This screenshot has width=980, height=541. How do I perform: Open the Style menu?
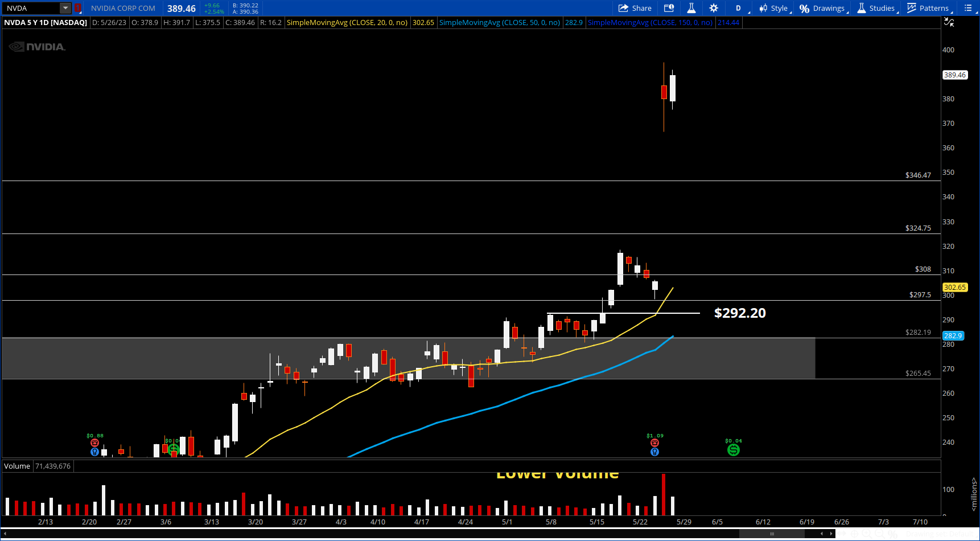[x=775, y=8]
